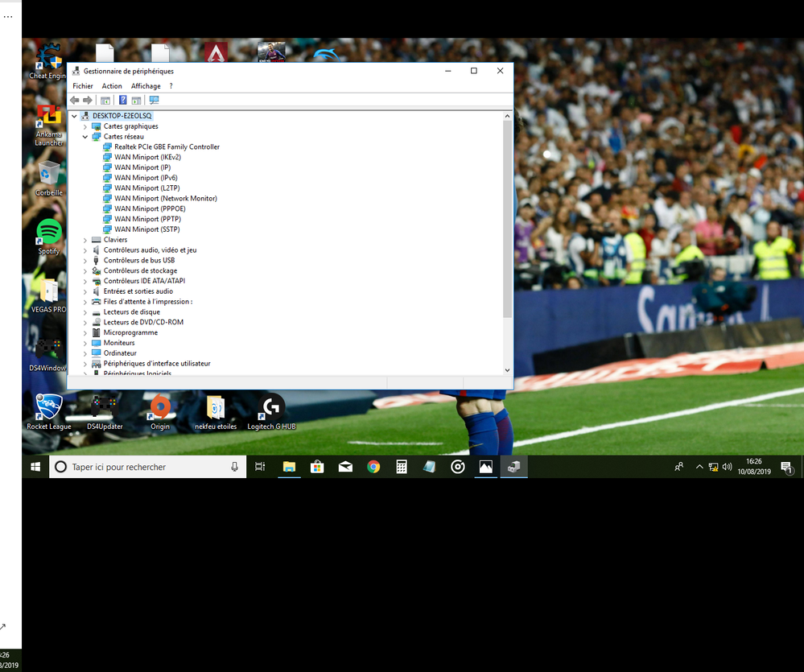Open Google Chrome from the taskbar
Image resolution: width=804 pixels, height=672 pixels.
coord(373,467)
